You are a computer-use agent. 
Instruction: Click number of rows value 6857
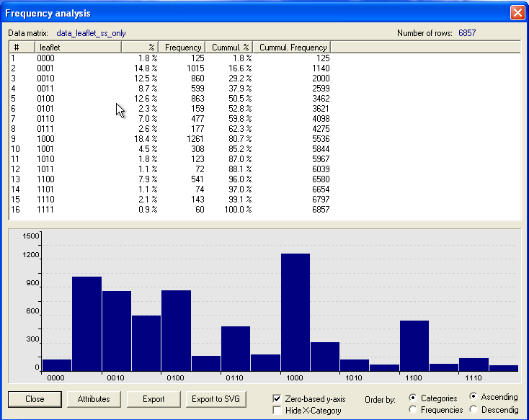pos(467,33)
